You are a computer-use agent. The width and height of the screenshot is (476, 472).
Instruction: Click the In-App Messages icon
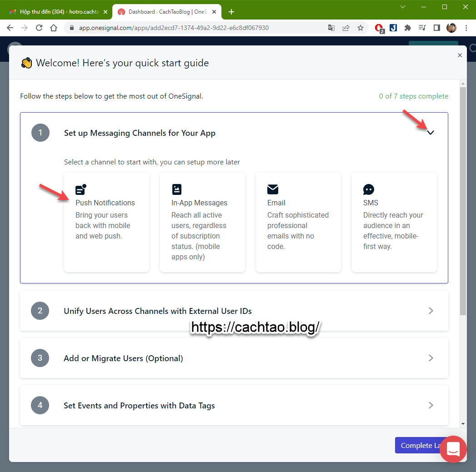click(177, 189)
